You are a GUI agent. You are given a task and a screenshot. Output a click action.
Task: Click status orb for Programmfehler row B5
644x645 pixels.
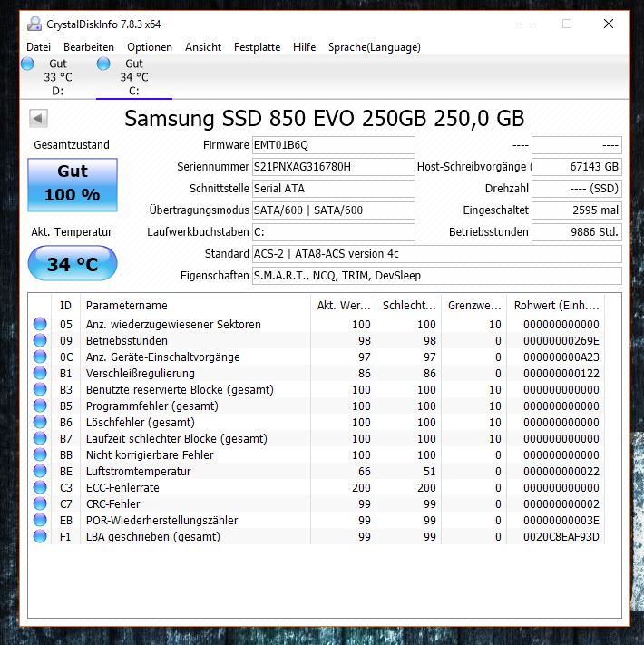(40, 406)
